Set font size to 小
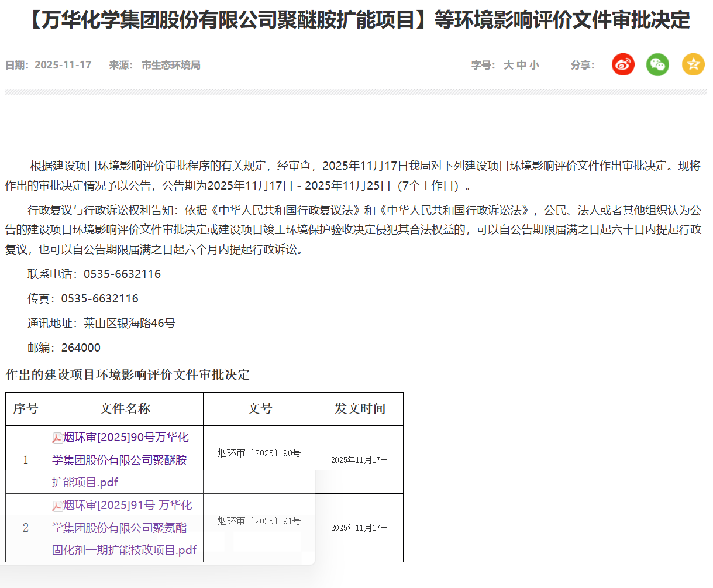The image size is (713, 588). [534, 65]
